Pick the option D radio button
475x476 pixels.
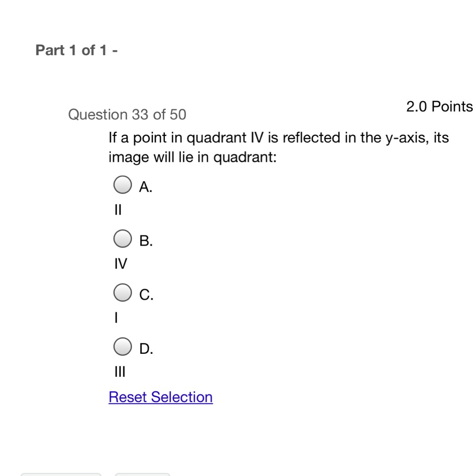pyautogui.click(x=123, y=347)
